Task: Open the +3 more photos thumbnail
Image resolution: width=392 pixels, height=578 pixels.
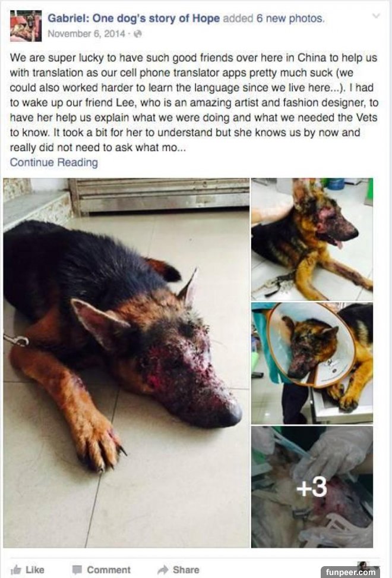Action: click(x=312, y=487)
